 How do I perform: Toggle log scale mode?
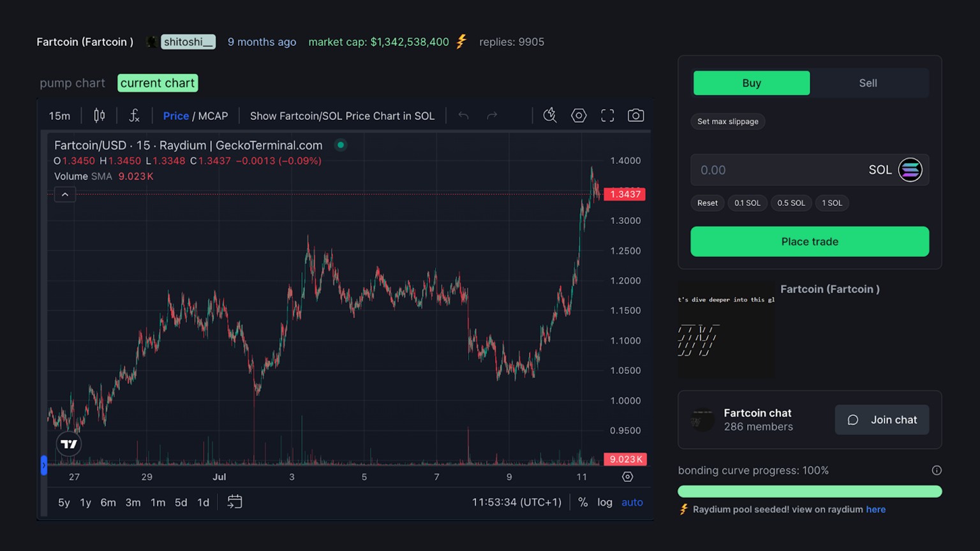pos(605,502)
